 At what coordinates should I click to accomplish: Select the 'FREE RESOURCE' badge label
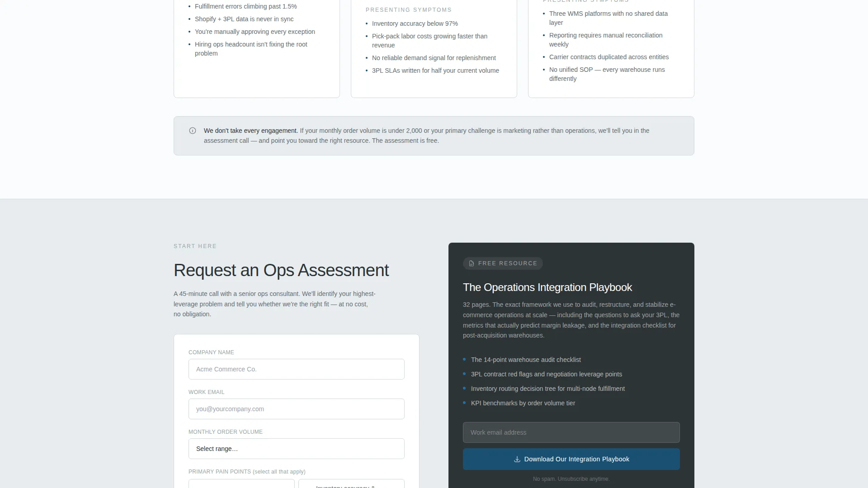point(508,263)
